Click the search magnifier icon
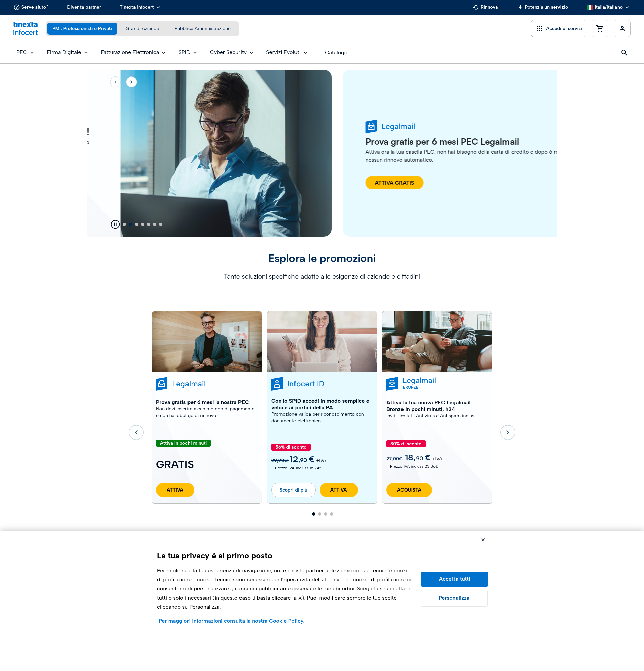Viewport: 644px width, 671px height. click(624, 53)
